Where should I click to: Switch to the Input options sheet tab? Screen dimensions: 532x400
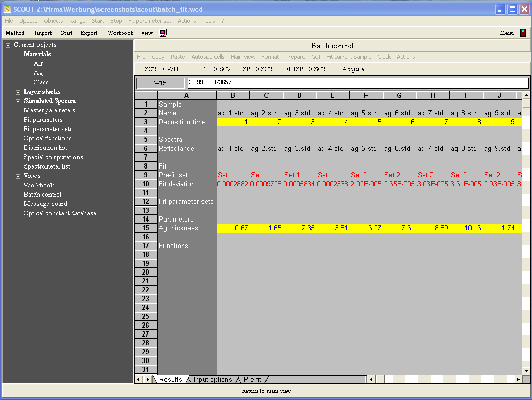click(212, 380)
